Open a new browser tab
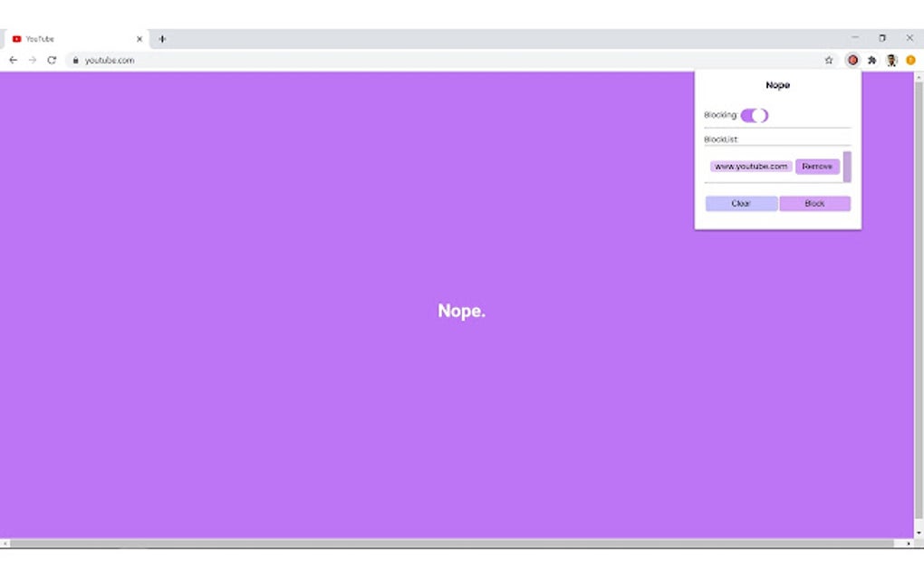 point(161,38)
